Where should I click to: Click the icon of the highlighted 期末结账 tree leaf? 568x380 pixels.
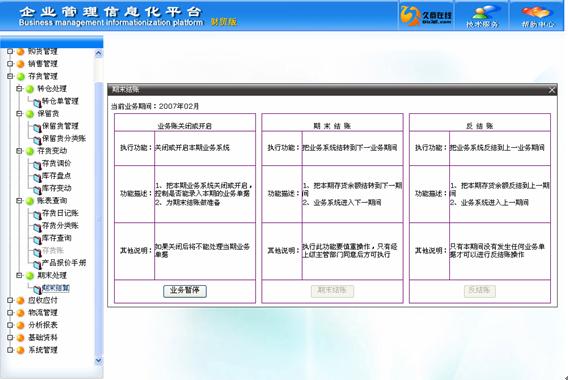tap(37, 289)
